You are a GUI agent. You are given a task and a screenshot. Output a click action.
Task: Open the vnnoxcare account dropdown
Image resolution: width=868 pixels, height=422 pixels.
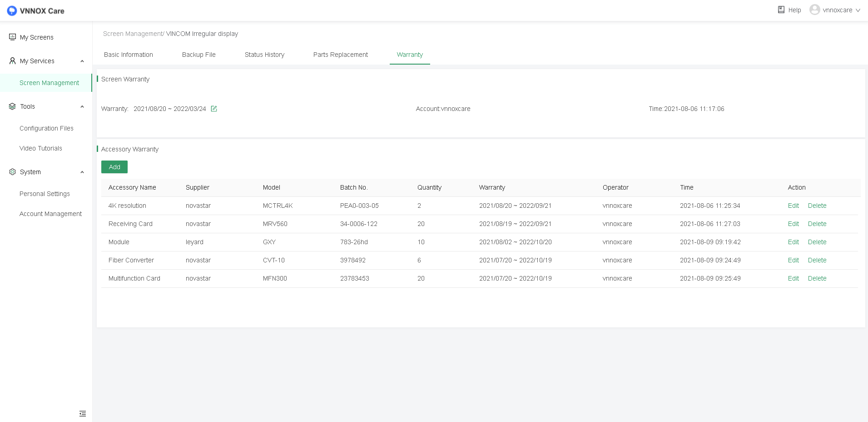pyautogui.click(x=858, y=10)
